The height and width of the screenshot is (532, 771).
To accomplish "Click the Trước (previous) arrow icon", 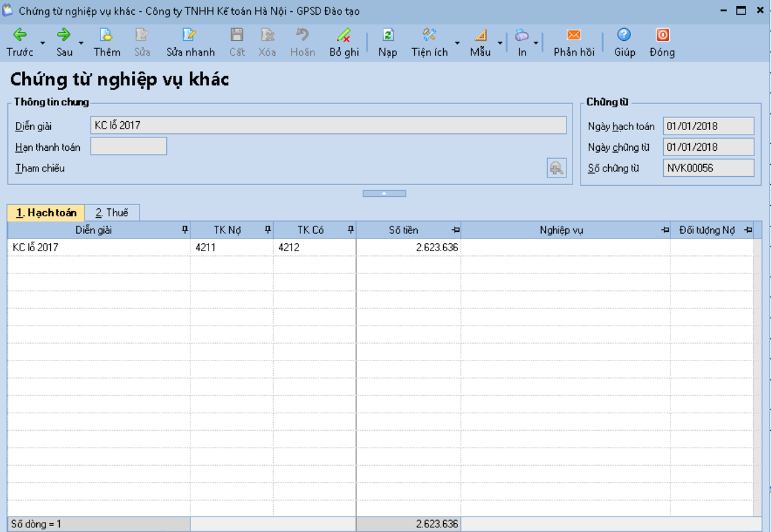I will coord(19,35).
